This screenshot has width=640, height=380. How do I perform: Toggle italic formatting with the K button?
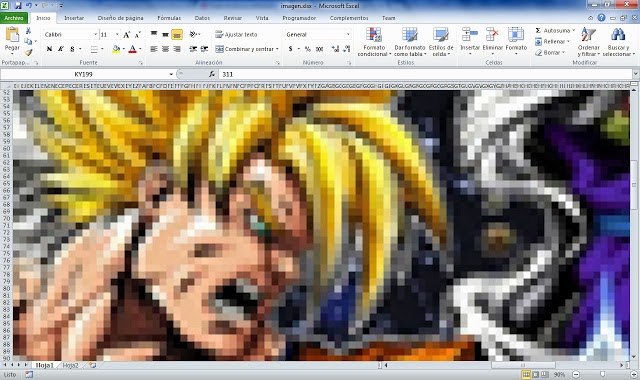(61, 49)
